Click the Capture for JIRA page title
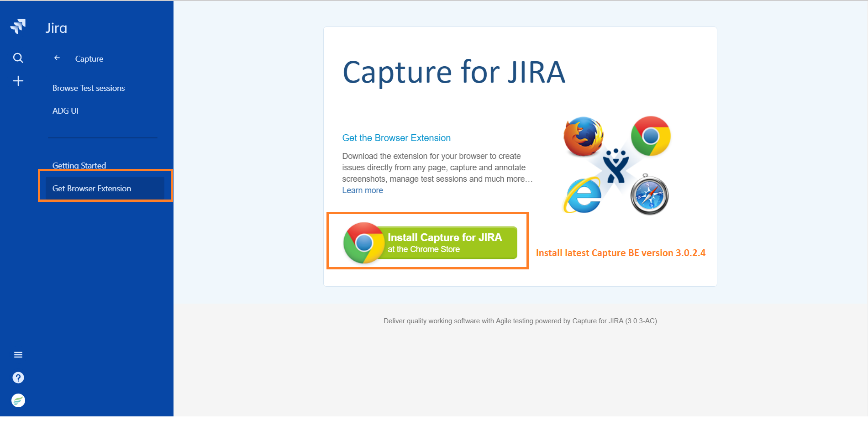 [x=454, y=72]
